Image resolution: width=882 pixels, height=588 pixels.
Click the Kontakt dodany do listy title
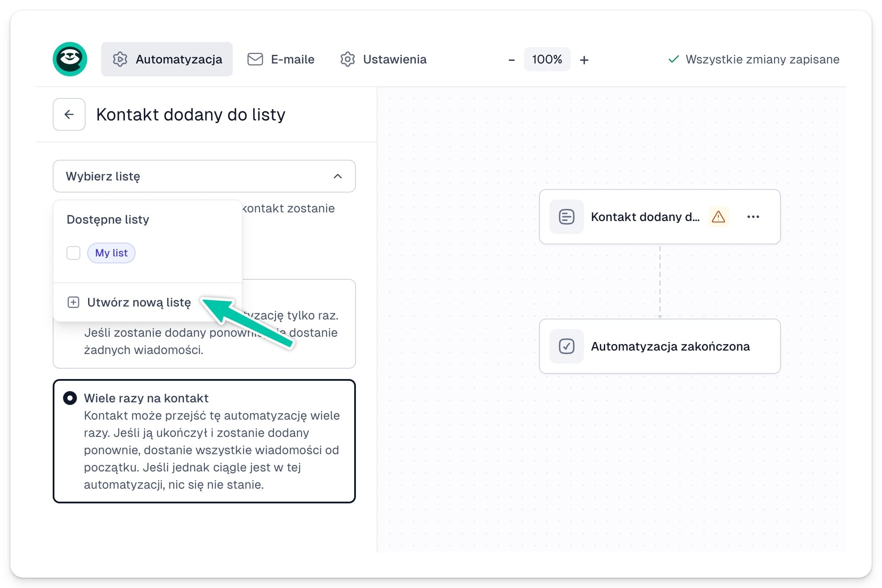[x=190, y=114]
